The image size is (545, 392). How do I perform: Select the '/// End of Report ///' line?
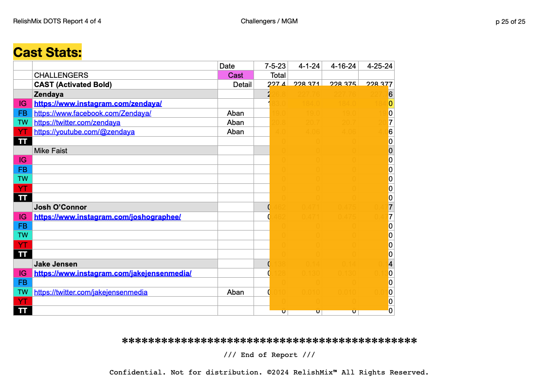[270, 355]
